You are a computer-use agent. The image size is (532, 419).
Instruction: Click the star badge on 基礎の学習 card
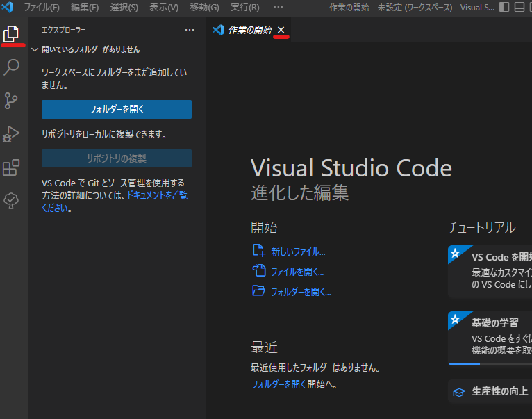[456, 319]
